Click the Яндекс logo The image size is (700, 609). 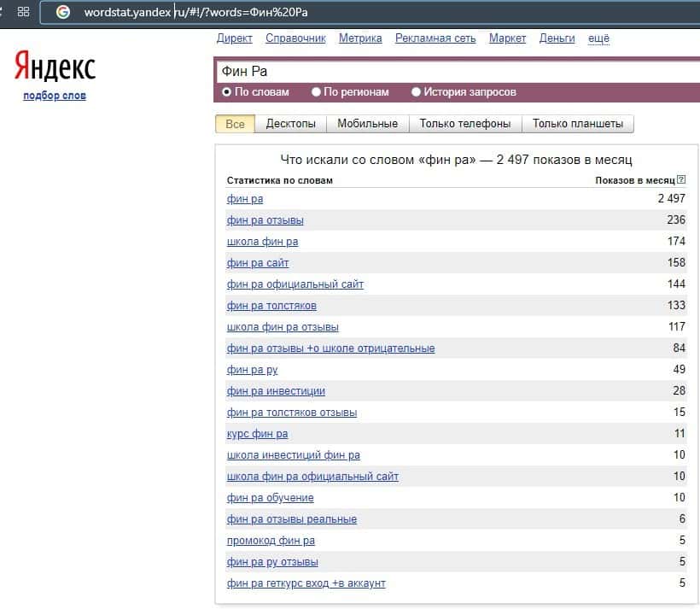[x=55, y=67]
